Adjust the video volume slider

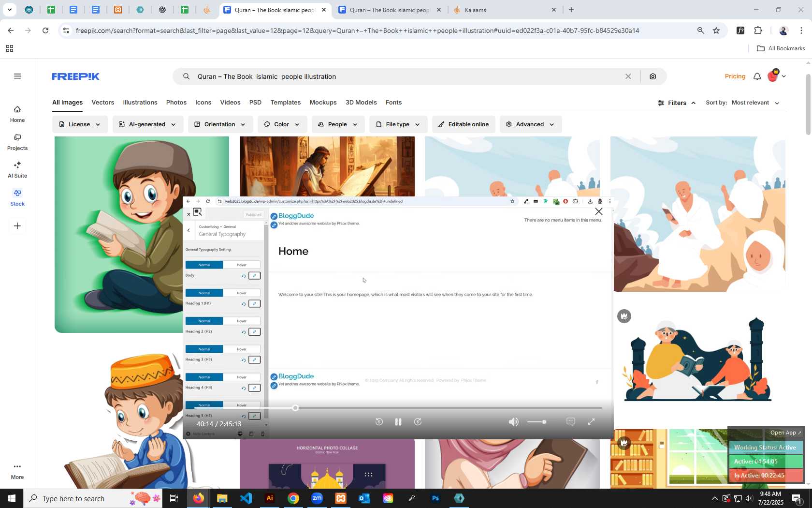536,422
